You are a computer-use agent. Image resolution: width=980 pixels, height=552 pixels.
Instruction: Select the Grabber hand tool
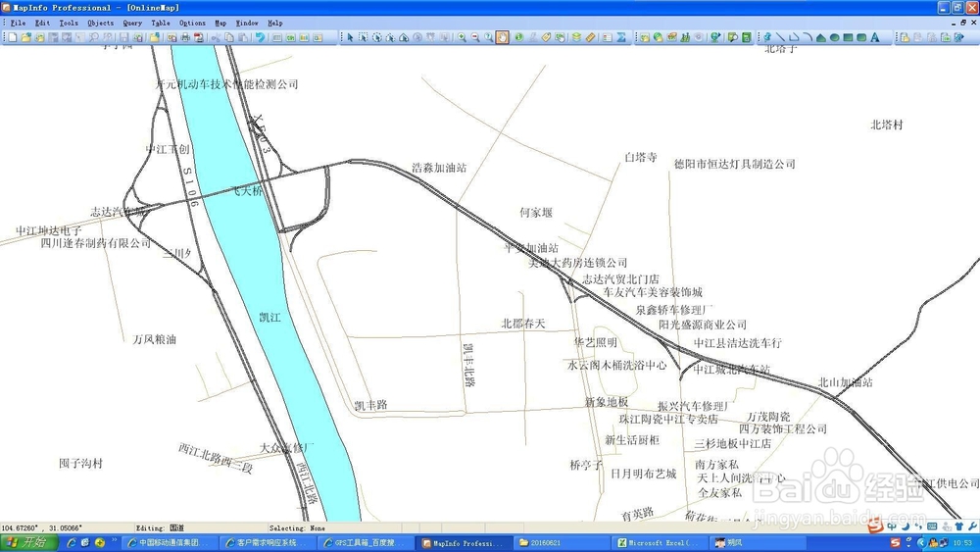pyautogui.click(x=503, y=37)
